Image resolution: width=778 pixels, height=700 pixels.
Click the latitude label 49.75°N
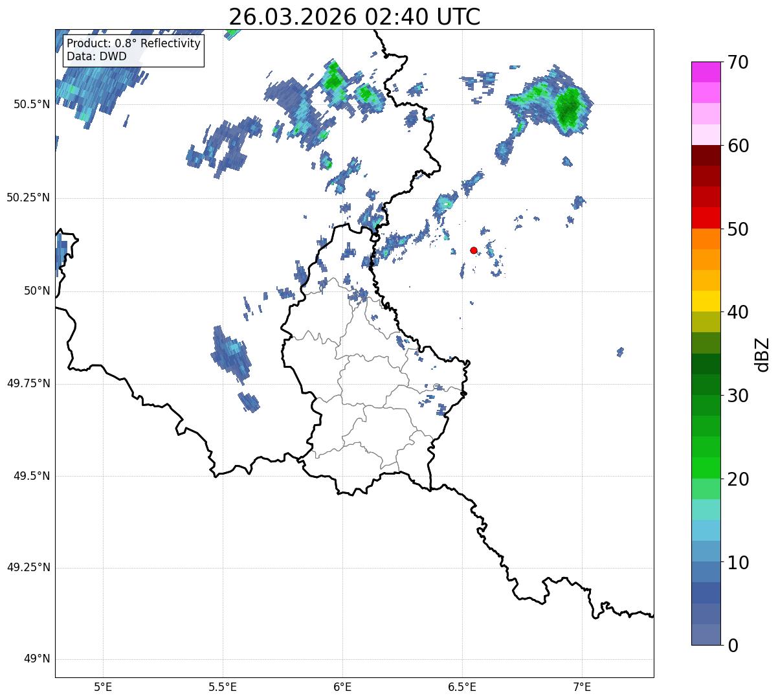[28, 383]
